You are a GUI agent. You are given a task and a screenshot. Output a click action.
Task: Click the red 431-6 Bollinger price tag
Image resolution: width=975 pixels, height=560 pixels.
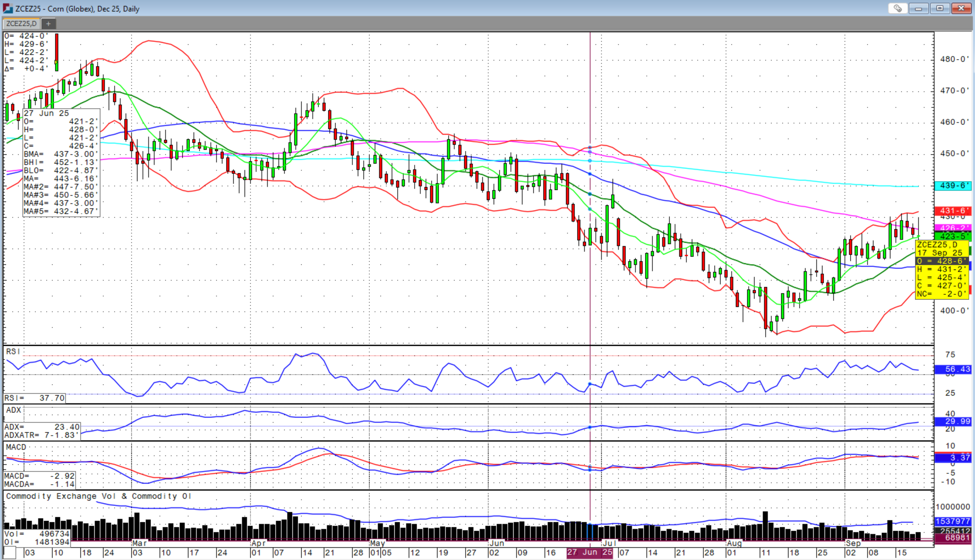coord(953,210)
